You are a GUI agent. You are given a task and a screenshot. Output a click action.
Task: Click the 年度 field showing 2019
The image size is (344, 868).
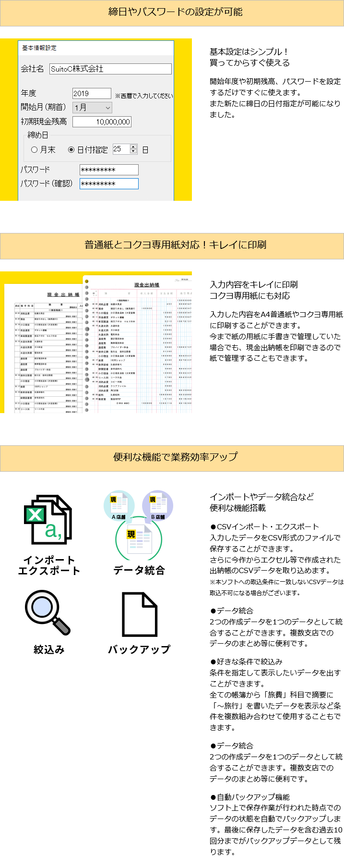tap(92, 94)
